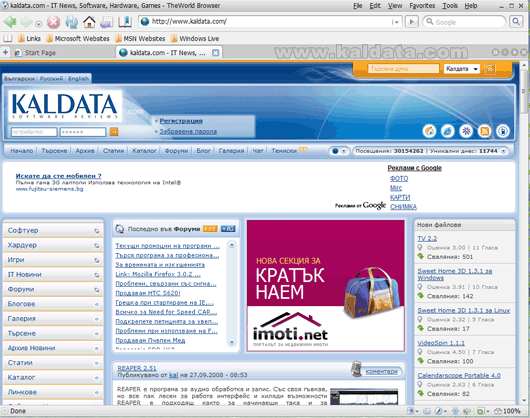Click the magnifier search button beside Google box
Image resolution: width=530 pixels, height=418 pixels.
[x=516, y=22]
